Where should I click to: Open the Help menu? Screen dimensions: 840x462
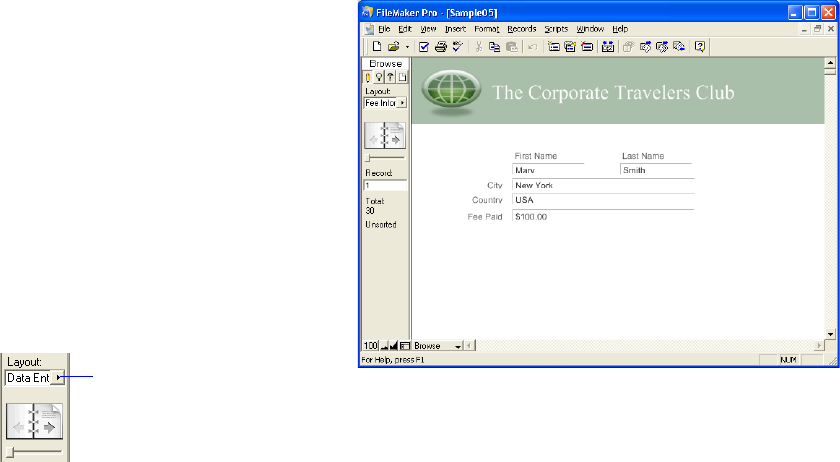coord(620,29)
